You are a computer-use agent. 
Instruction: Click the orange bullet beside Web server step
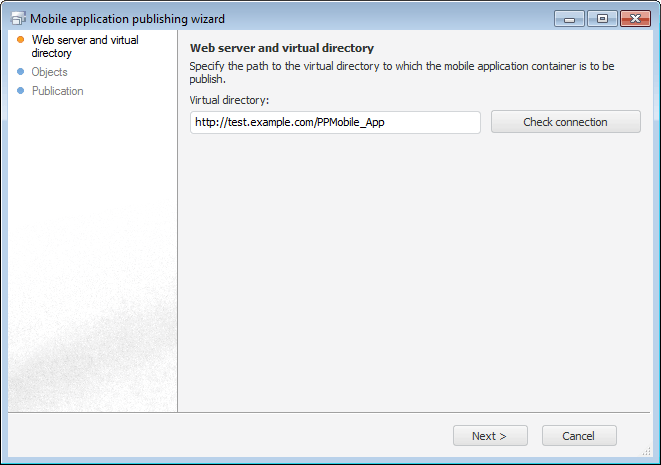[x=20, y=40]
